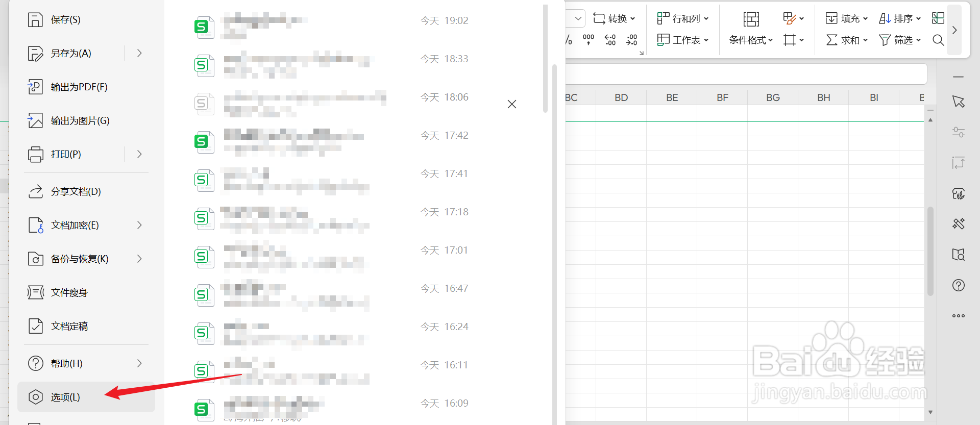Image resolution: width=980 pixels, height=425 pixels.
Task: Open the recent file from 今天 18:33
Action: coord(332,65)
